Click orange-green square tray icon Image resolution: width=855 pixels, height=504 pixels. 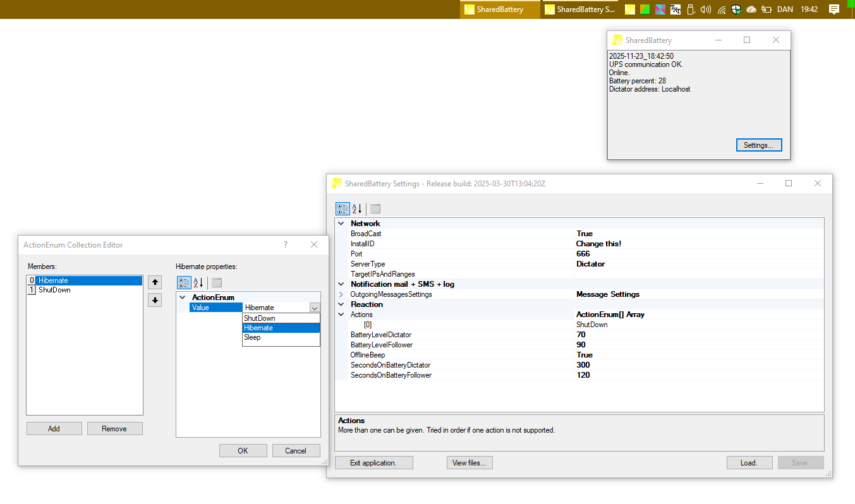645,9
